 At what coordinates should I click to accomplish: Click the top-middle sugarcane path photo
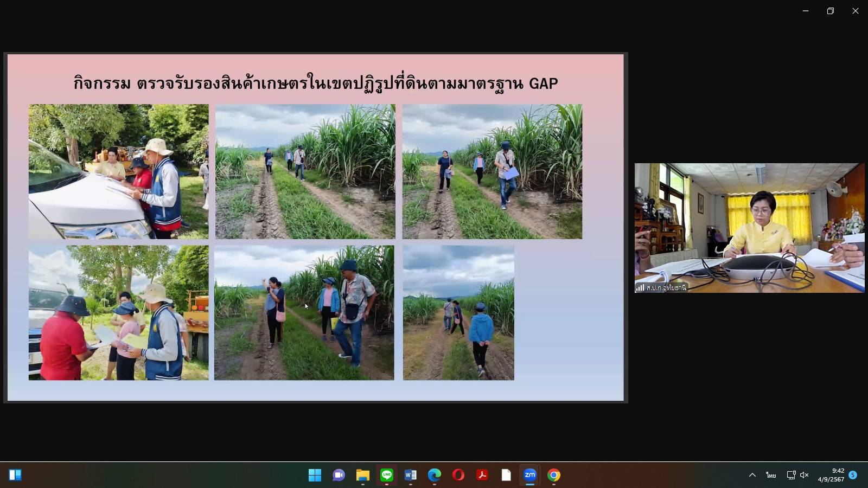[x=305, y=171]
